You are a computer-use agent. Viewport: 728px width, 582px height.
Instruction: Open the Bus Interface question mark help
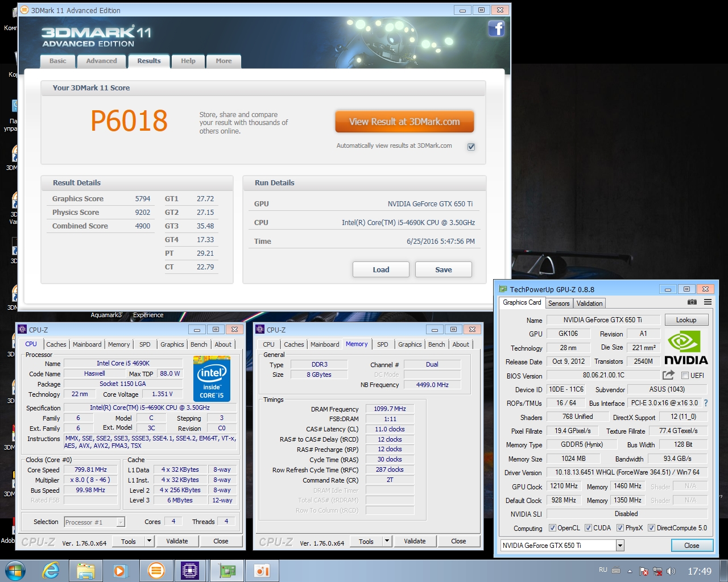click(x=706, y=403)
